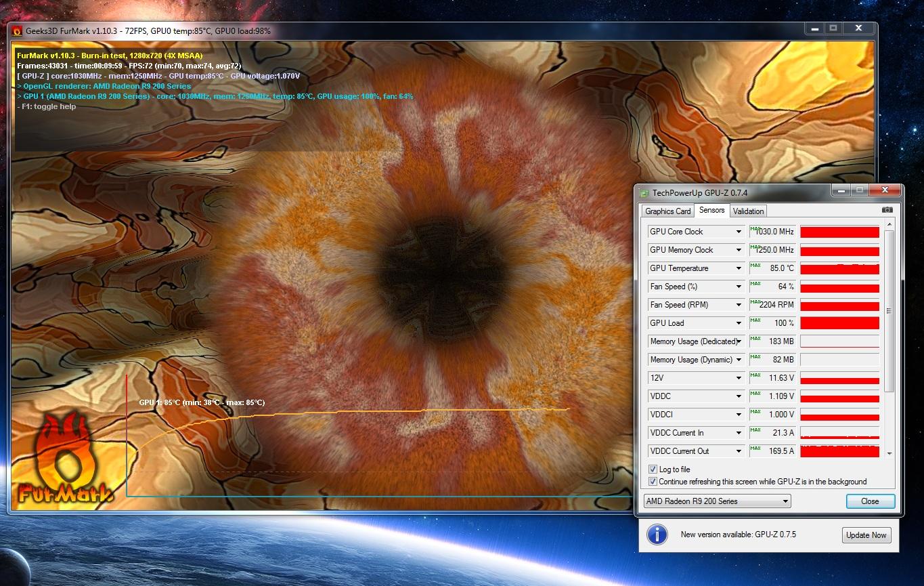This screenshot has width=924, height=586.
Task: Click the GPU-Z app icon in title bar
Action: click(x=645, y=193)
